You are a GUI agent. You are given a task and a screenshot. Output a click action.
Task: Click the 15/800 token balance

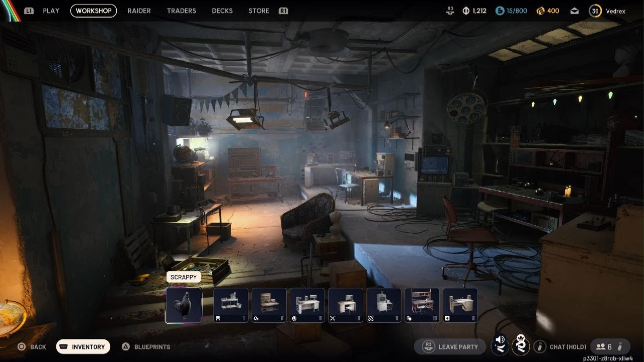pyautogui.click(x=517, y=11)
